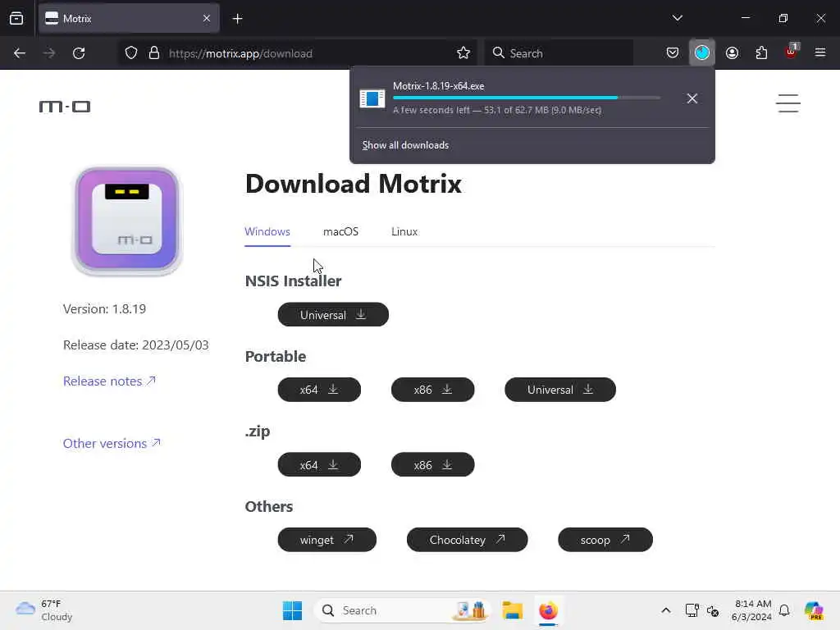Bookmark this page with the star

point(463,53)
